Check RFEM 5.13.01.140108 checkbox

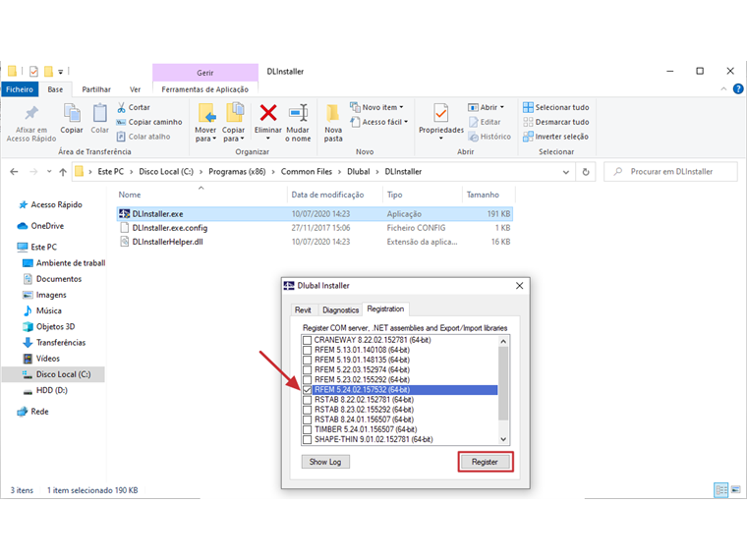click(308, 350)
